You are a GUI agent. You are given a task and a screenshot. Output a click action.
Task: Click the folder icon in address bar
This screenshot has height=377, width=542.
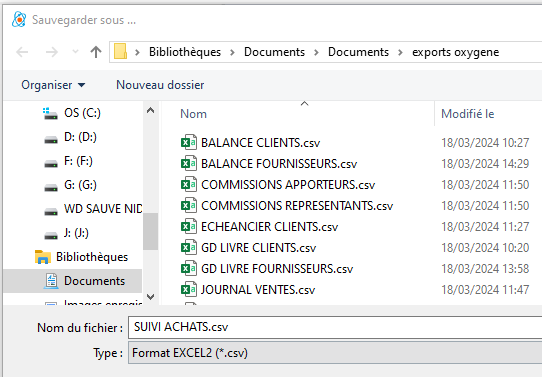[120, 52]
